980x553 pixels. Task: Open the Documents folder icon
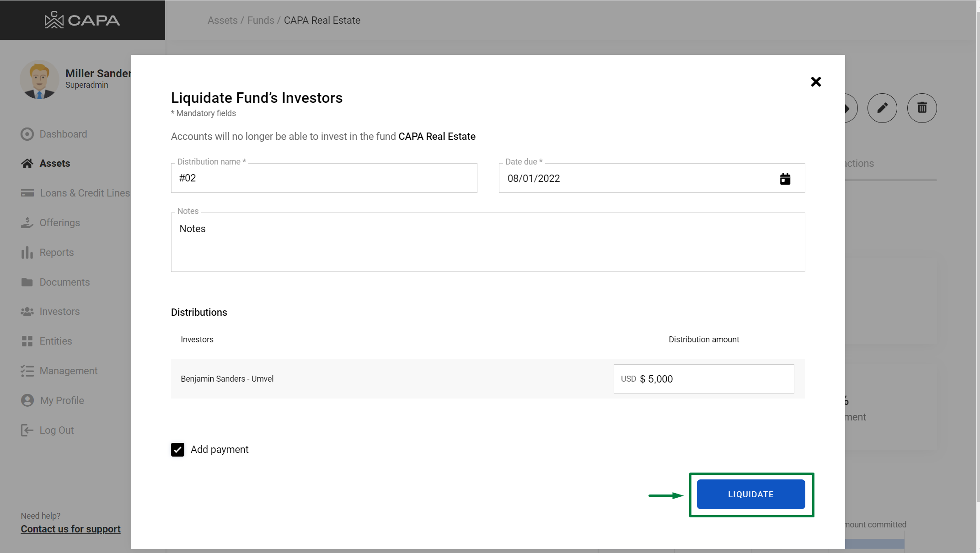(27, 282)
